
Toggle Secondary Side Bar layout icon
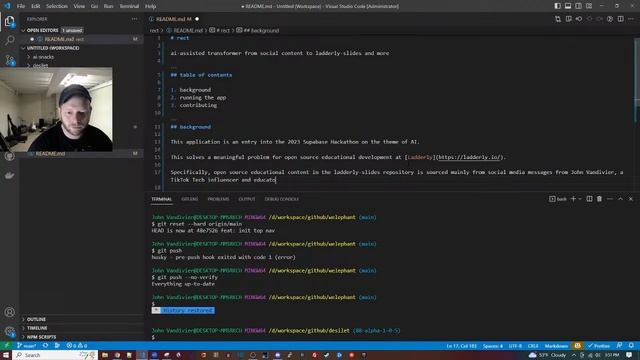(x=578, y=6)
